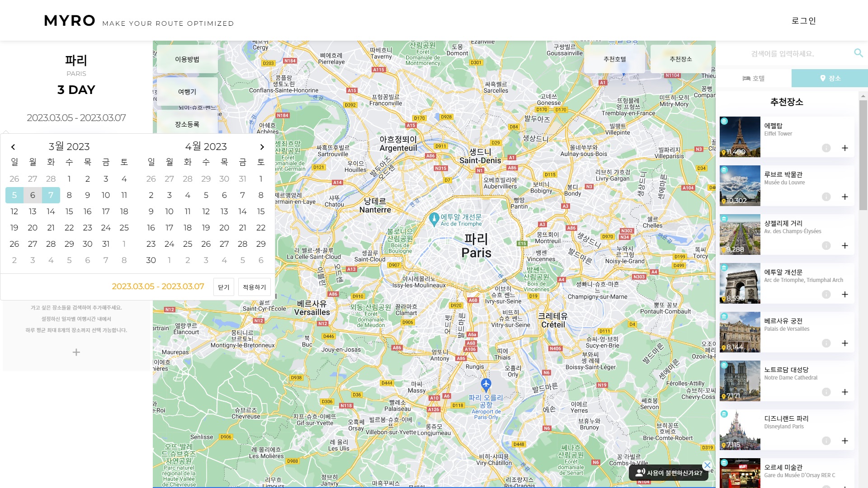Switch to the 호텔 tab
This screenshot has height=488, width=868.
(754, 78)
